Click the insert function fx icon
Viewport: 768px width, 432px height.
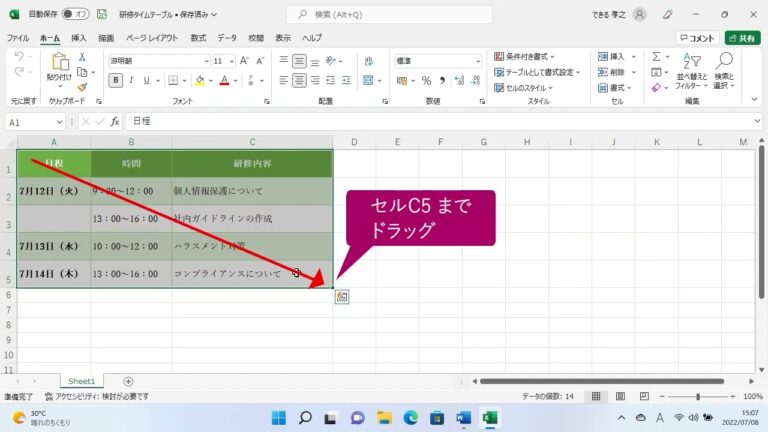pos(115,121)
